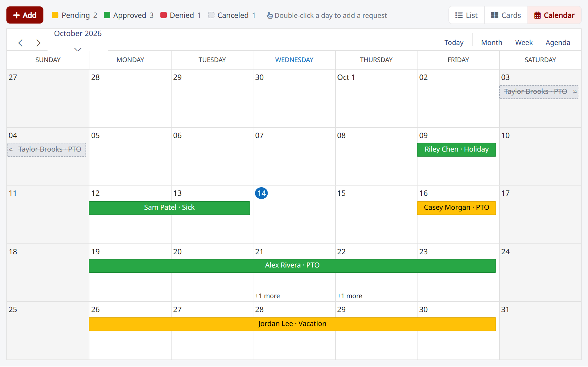Click the Add request button
588x367 pixels.
[25, 15]
